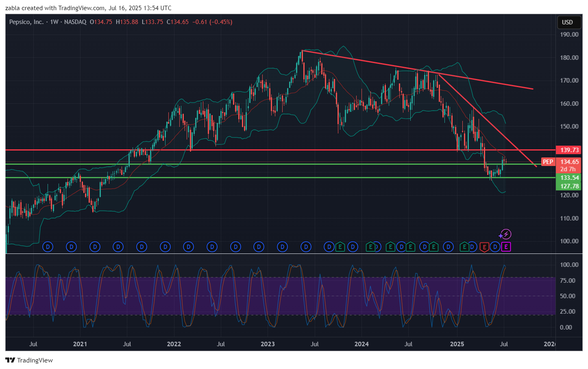The width and height of the screenshot is (588, 369).
Task: Click the close value C134.65
Action: click(178, 22)
